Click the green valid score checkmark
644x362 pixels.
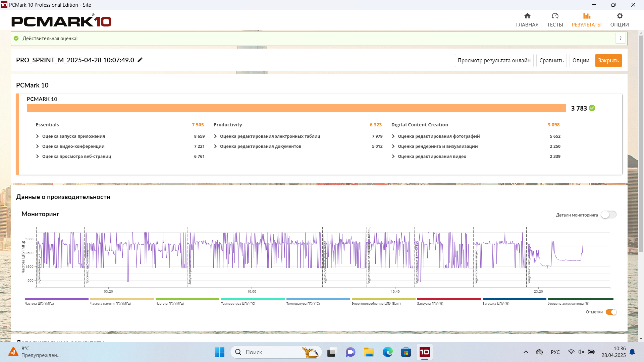[x=592, y=108]
